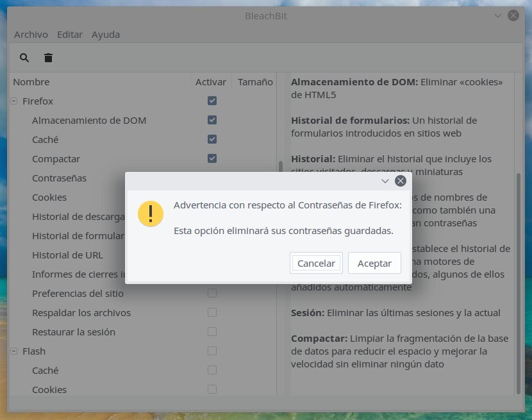Collapse the Flash tree group
The image size is (532, 420).
(14, 351)
